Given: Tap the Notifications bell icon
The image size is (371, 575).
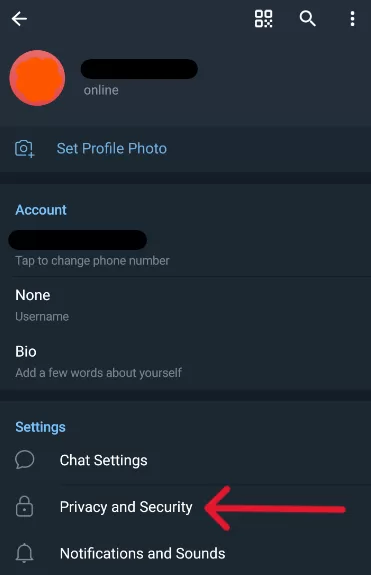Looking at the screenshot, I should (24, 553).
